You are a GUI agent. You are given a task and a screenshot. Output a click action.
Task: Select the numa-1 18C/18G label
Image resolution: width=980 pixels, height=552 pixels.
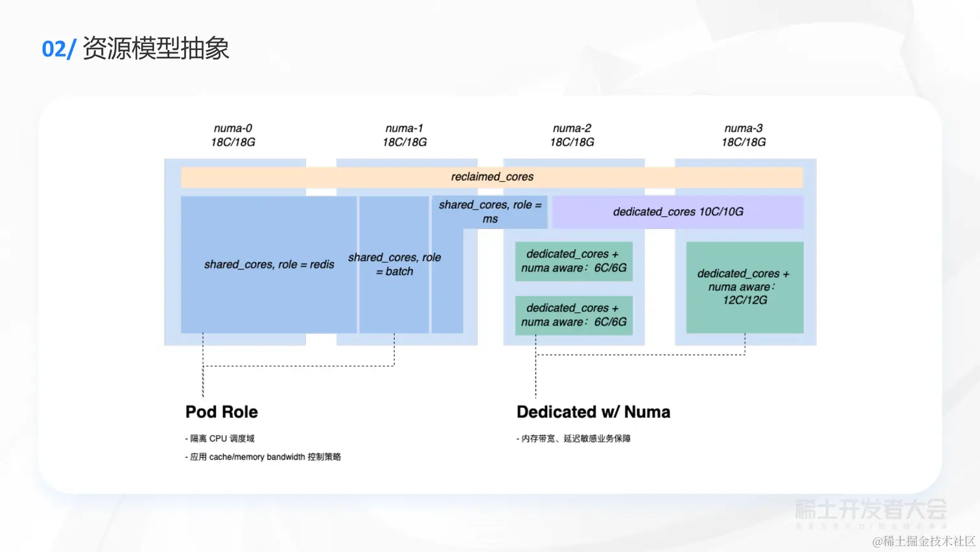point(404,135)
